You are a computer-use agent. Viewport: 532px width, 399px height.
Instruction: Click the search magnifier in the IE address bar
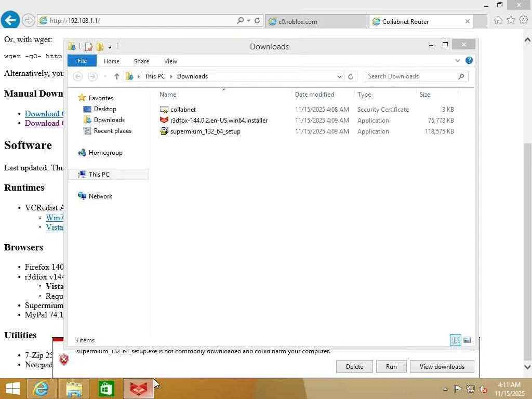coord(240,20)
